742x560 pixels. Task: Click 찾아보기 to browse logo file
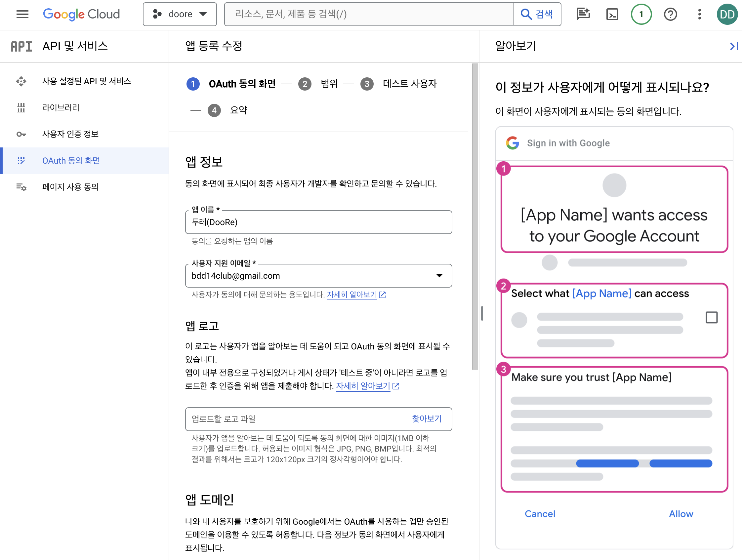coord(426,419)
